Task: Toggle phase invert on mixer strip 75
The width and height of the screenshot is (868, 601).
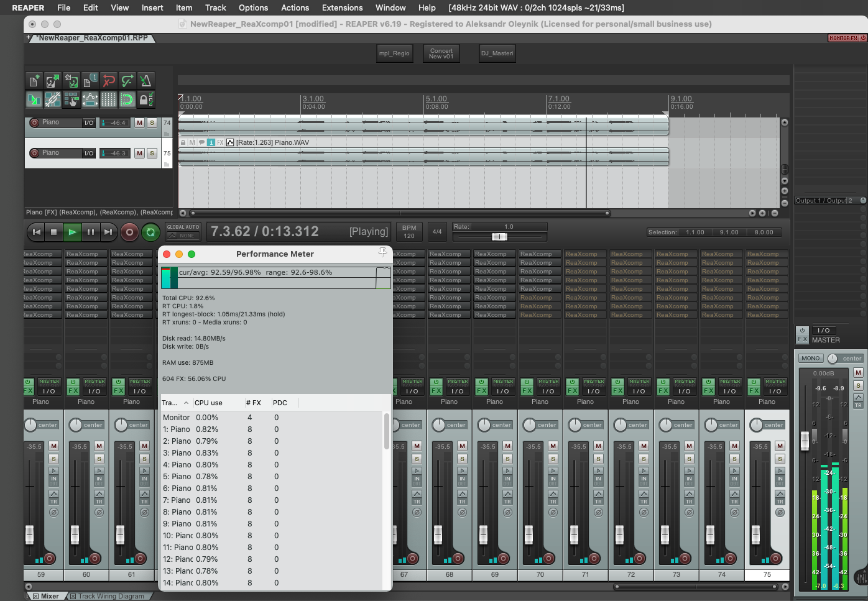Action: click(x=780, y=513)
